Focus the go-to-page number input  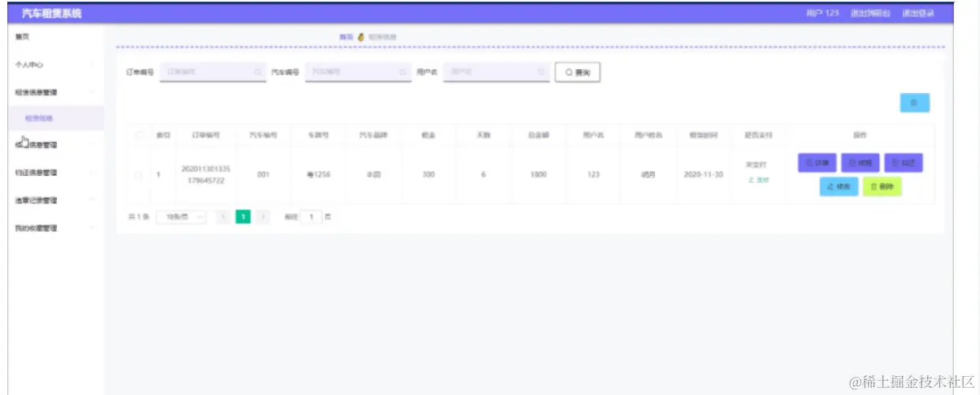coord(311,216)
